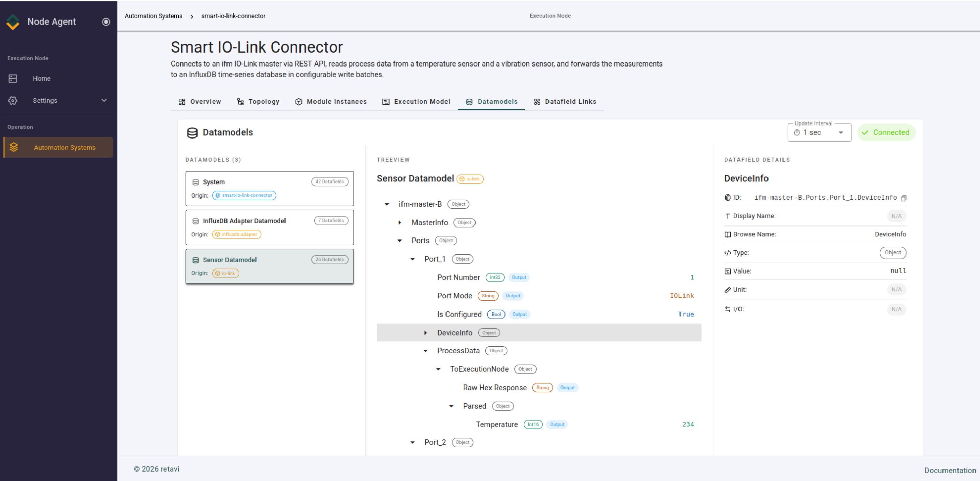Click the Type code brackets icon
Screen dimensions: 980x481
(727, 253)
